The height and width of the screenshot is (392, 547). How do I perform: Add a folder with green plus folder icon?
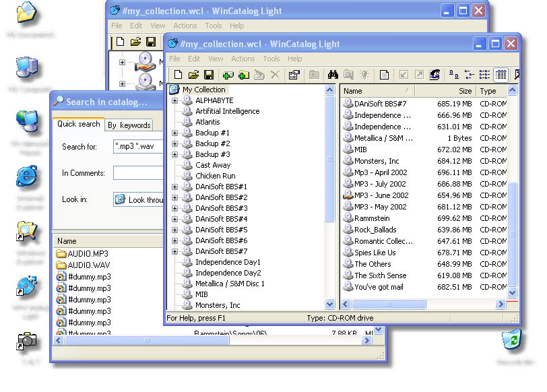[243, 75]
